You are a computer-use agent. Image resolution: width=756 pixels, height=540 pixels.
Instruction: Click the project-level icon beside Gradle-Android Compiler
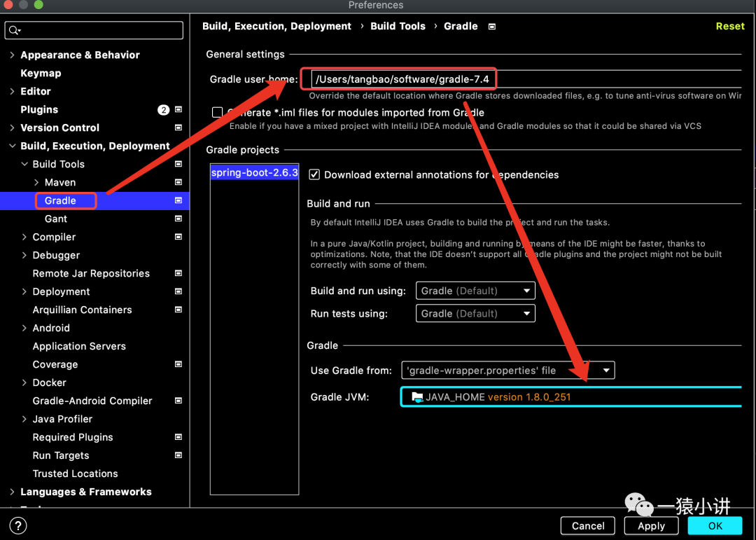coord(178,401)
